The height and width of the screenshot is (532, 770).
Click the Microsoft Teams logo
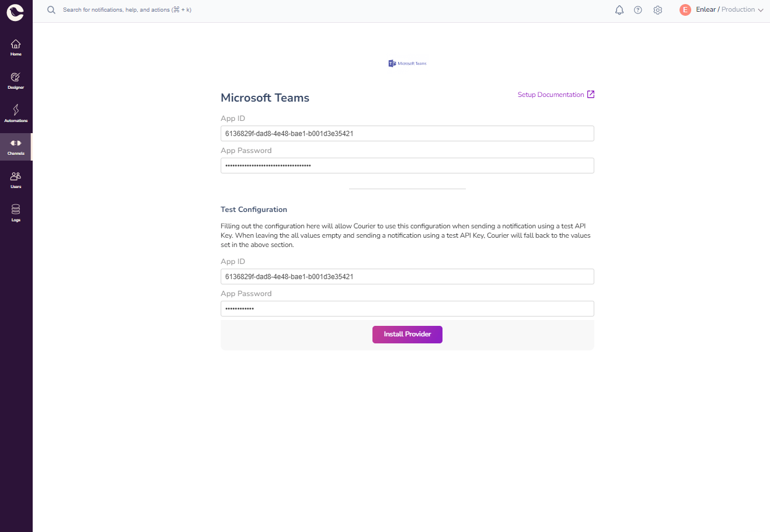(407, 63)
